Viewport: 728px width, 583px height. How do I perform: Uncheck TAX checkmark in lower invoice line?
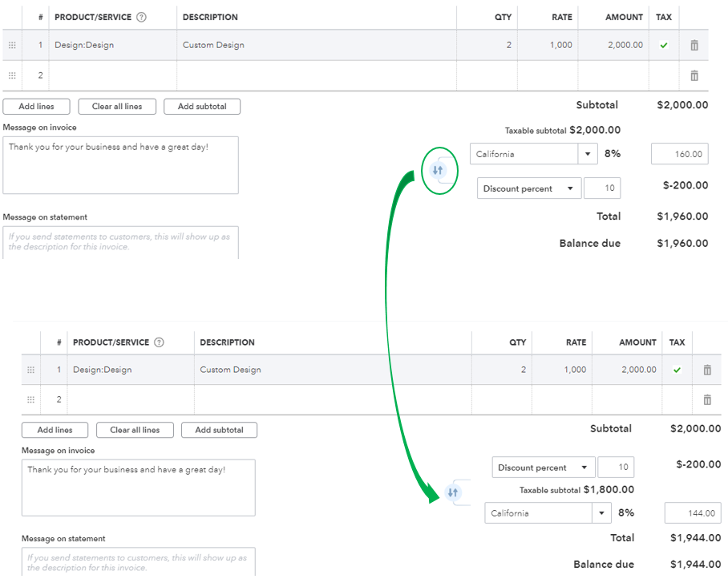[x=677, y=370]
